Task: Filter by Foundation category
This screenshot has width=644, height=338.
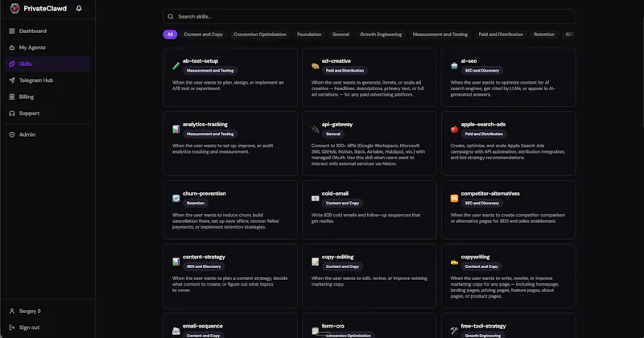Action: click(x=309, y=35)
